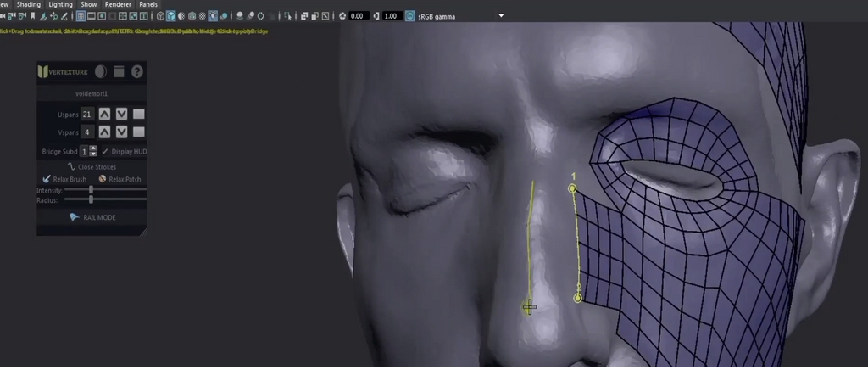Open the Shading menu
The image size is (868, 381).
point(29,4)
